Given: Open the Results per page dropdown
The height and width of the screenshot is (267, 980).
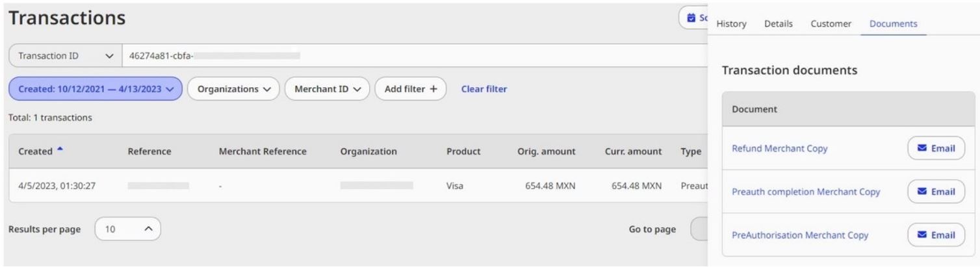Looking at the screenshot, I should click(127, 229).
